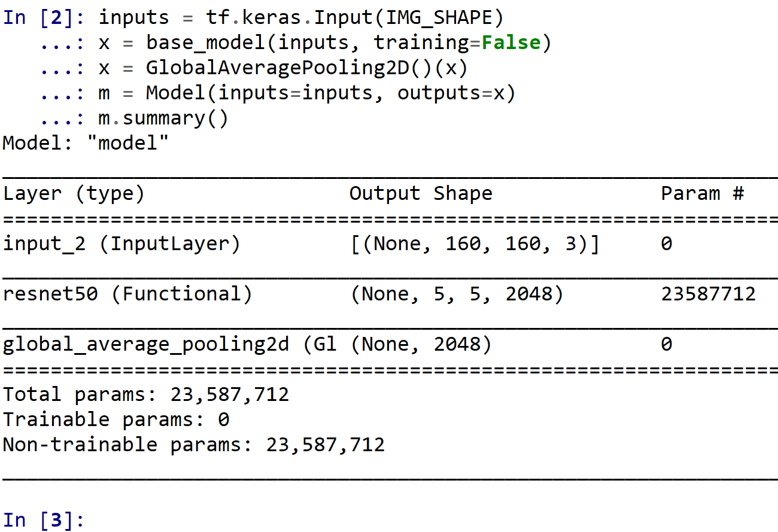778x532 pixels.
Task: Select the resnet50 (Functional) layer name
Action: point(127,294)
